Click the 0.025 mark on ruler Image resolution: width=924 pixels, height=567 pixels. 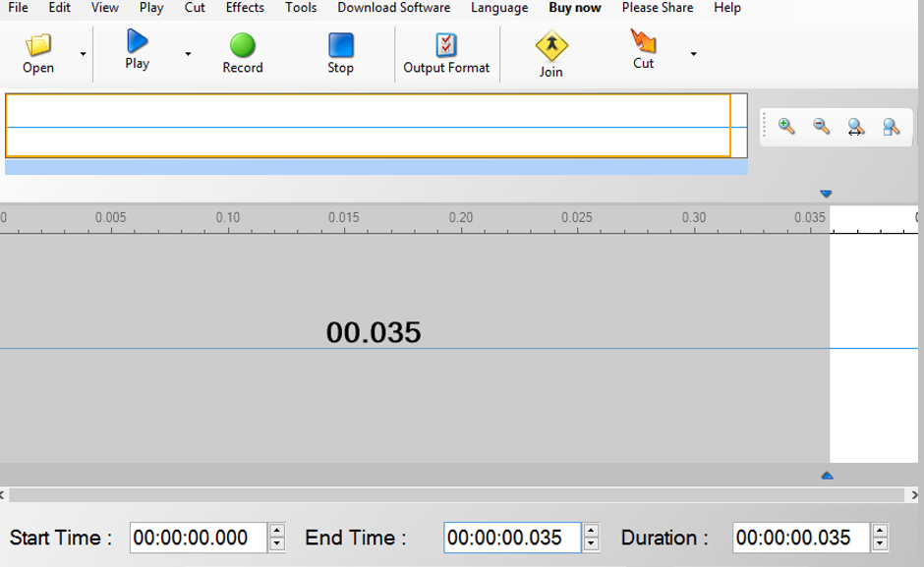577,217
